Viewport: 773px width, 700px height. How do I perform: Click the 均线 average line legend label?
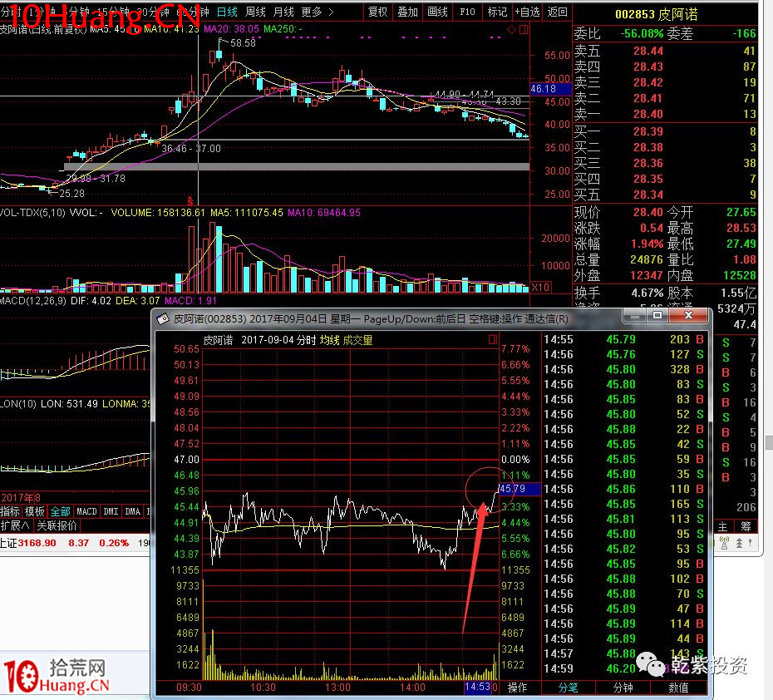pyautogui.click(x=329, y=340)
